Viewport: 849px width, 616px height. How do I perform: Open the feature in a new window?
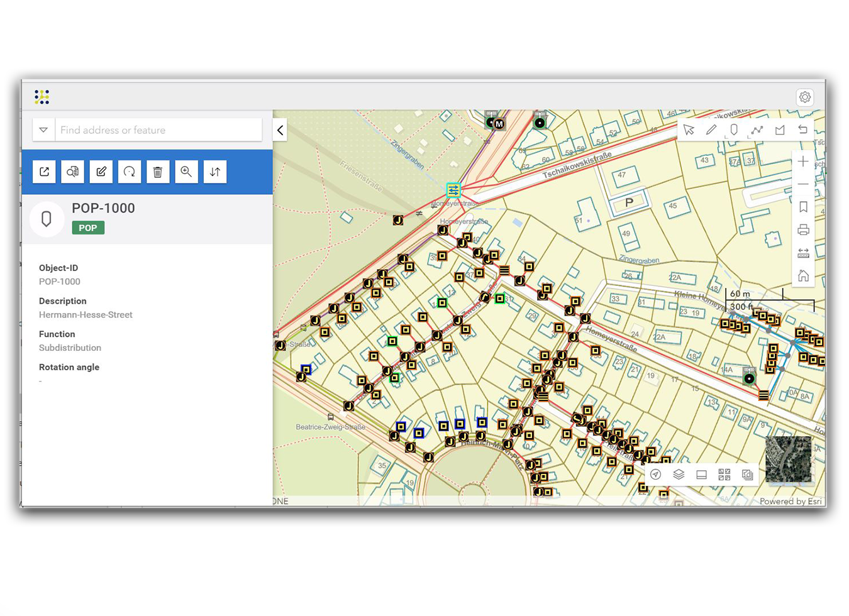pyautogui.click(x=45, y=172)
